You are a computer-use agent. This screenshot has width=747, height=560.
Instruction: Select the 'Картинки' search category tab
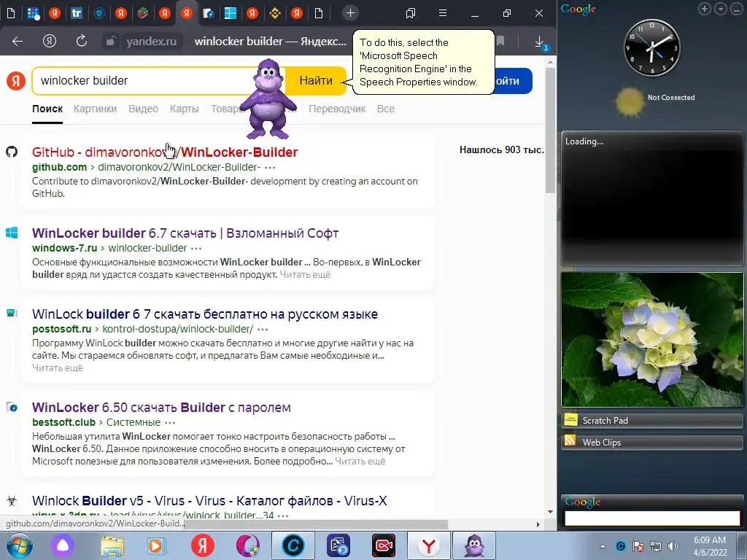coord(95,109)
